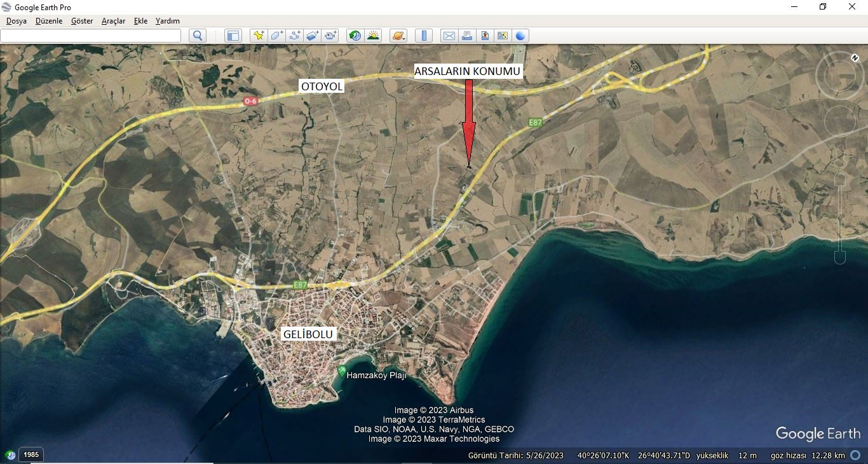Add a placemark with the pushpin icon

pyautogui.click(x=259, y=36)
